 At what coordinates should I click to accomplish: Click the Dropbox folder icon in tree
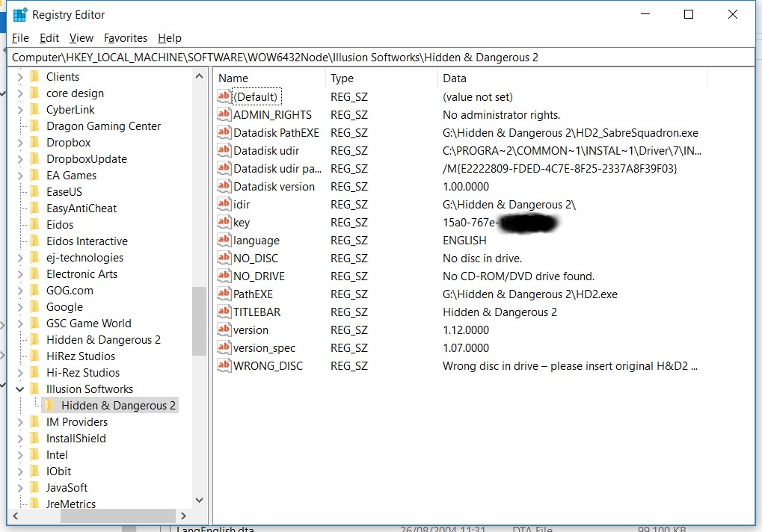coord(34,142)
